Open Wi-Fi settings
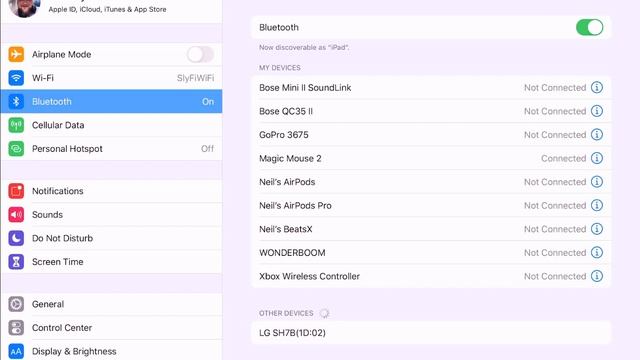This screenshot has height=360, width=640. coord(111,78)
